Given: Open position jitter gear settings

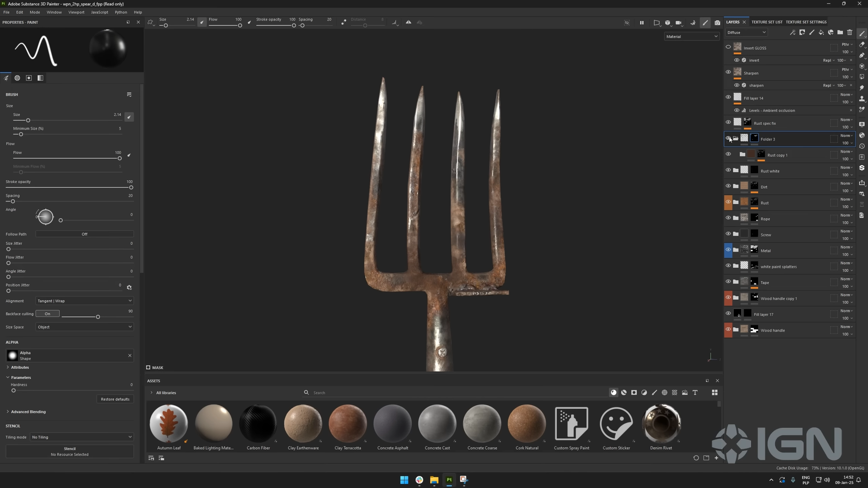Looking at the screenshot, I should click(x=129, y=287).
